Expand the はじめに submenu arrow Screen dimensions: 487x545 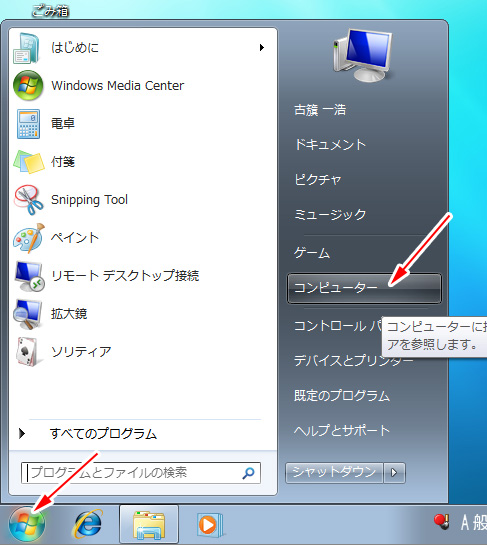[262, 48]
